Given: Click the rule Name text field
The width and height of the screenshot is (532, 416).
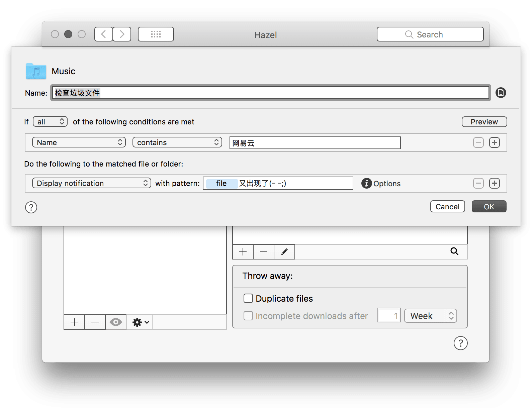Looking at the screenshot, I should coord(270,93).
